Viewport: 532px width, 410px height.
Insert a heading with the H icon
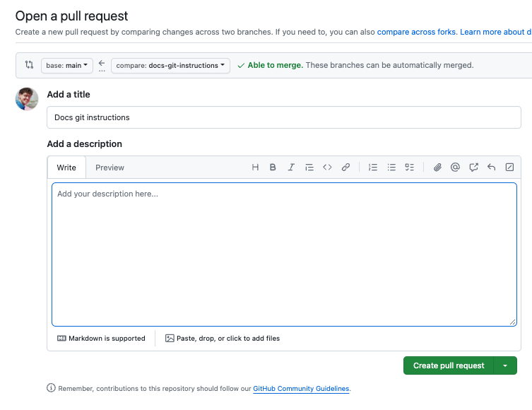tap(255, 167)
